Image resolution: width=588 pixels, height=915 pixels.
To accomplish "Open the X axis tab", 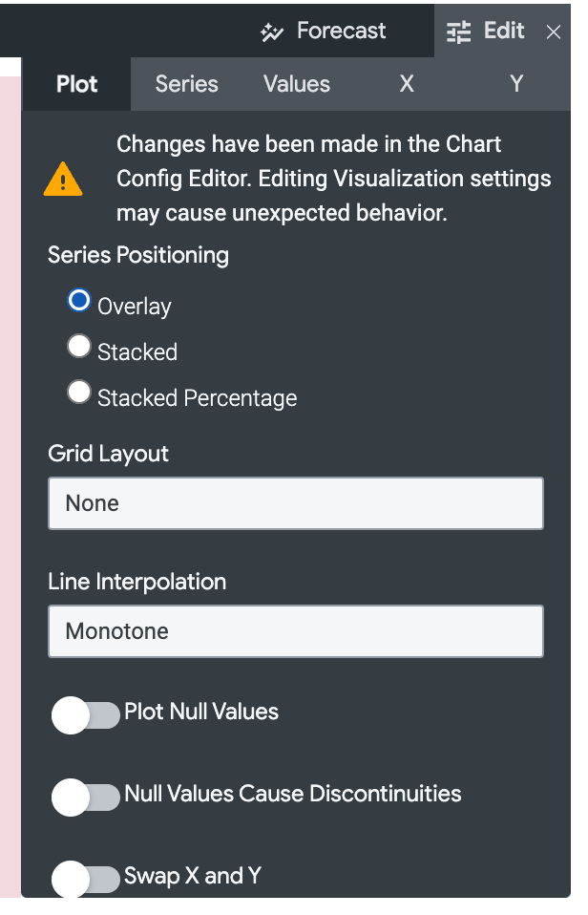I will (x=407, y=84).
